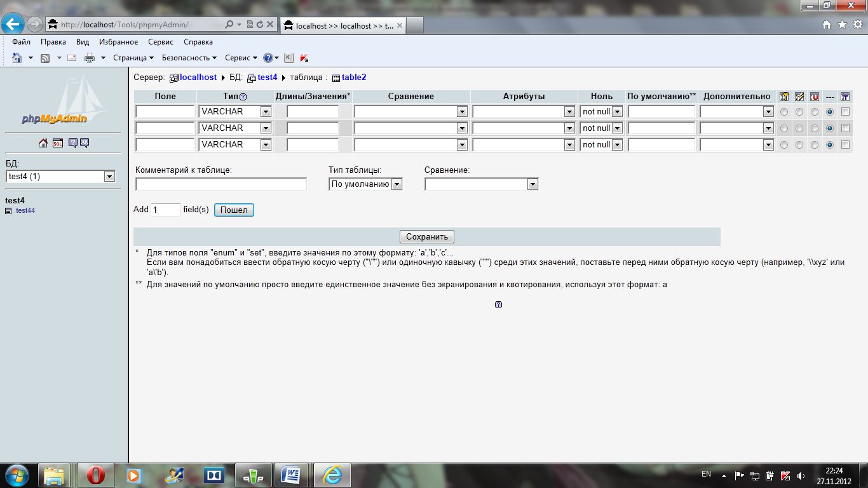Viewport: 868px width, 488px height.
Task: Open the Home icon in command bar
Action: 17,58
